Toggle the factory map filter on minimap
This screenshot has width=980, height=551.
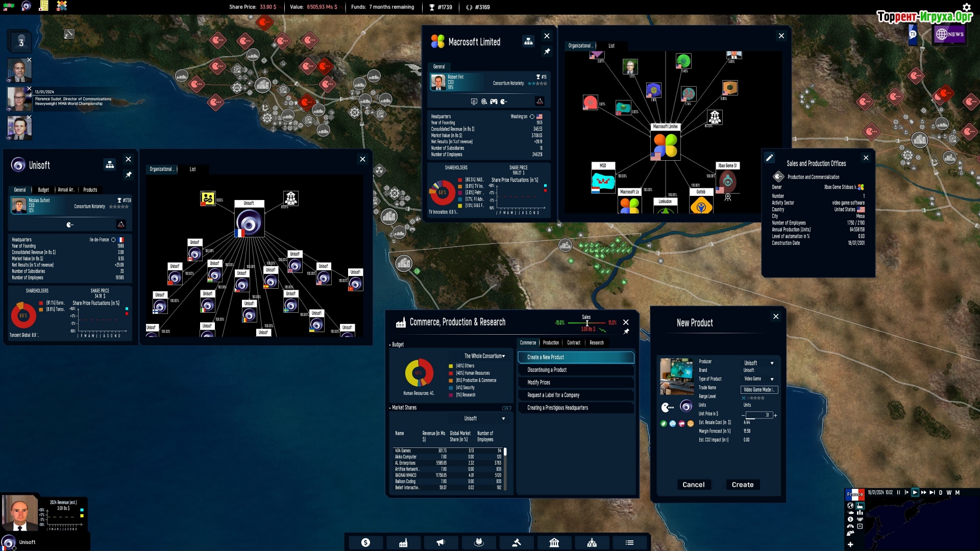(860, 506)
